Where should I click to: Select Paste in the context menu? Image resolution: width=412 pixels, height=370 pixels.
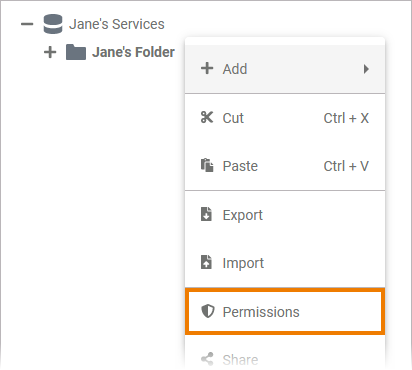pyautogui.click(x=285, y=166)
